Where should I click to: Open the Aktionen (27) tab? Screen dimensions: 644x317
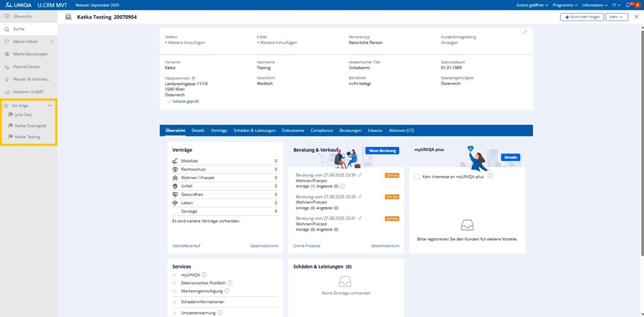401,130
